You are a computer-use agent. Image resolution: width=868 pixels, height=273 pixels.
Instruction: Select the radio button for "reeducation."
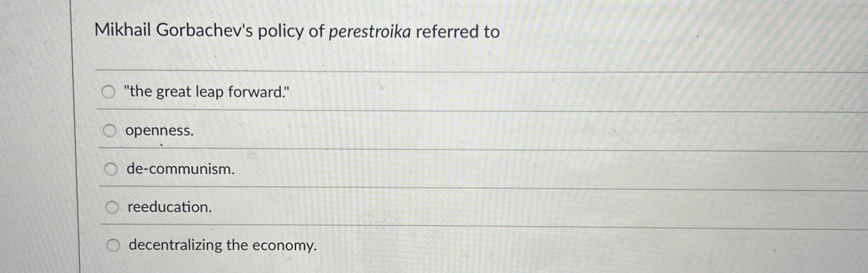[112, 207]
